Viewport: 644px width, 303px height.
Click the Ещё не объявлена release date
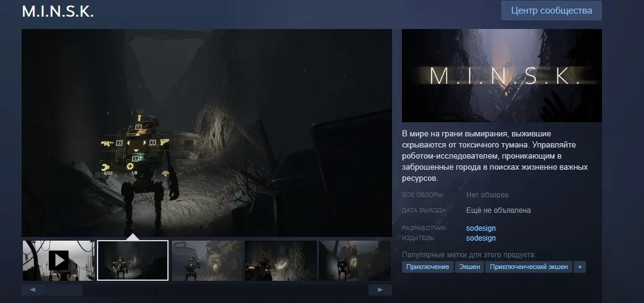point(498,210)
